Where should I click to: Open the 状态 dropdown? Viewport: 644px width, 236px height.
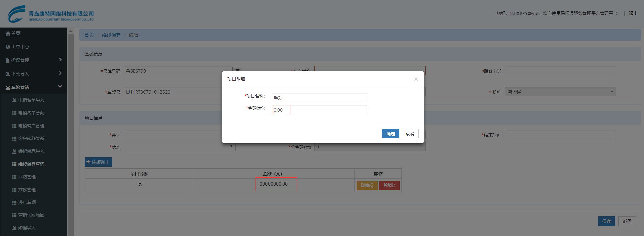pos(179,146)
